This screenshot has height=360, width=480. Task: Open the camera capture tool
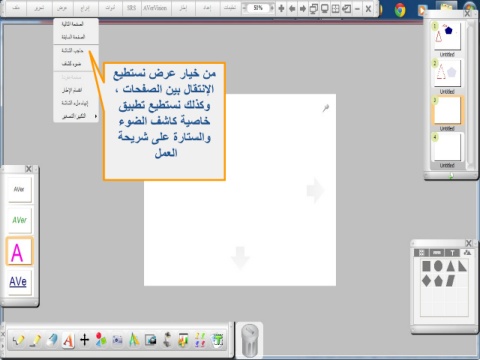(151, 340)
